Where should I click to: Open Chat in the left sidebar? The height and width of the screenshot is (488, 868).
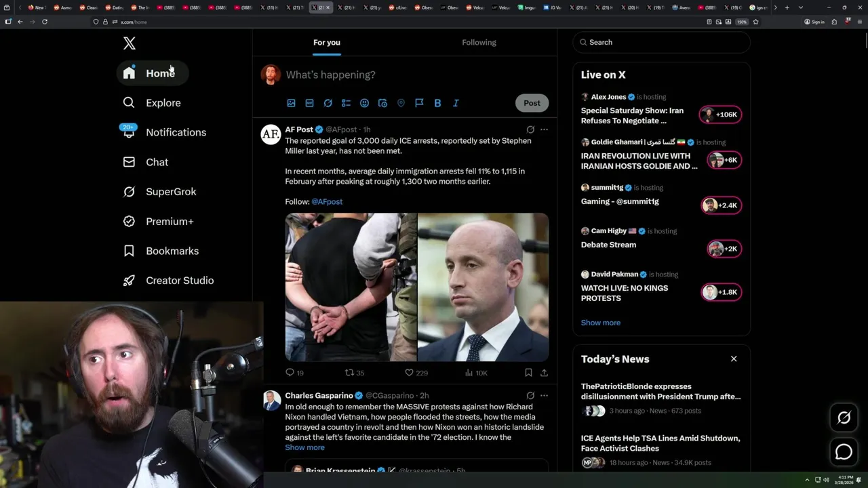coord(145,162)
